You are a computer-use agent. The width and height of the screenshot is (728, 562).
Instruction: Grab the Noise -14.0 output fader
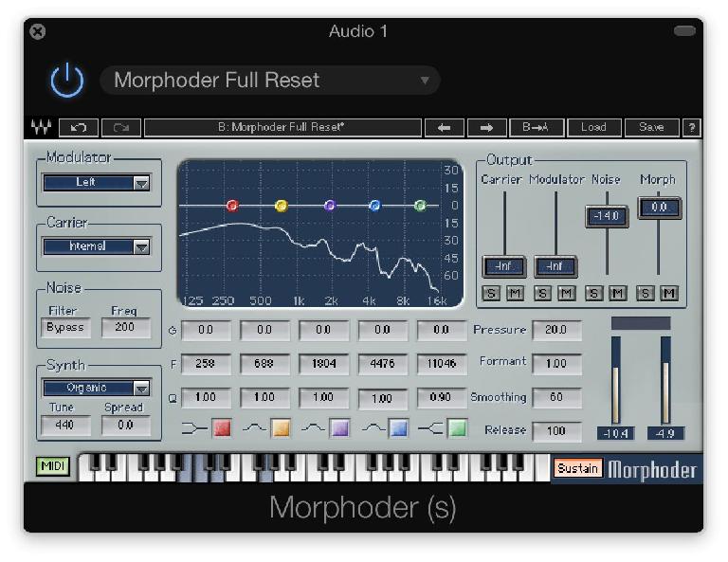(x=607, y=216)
